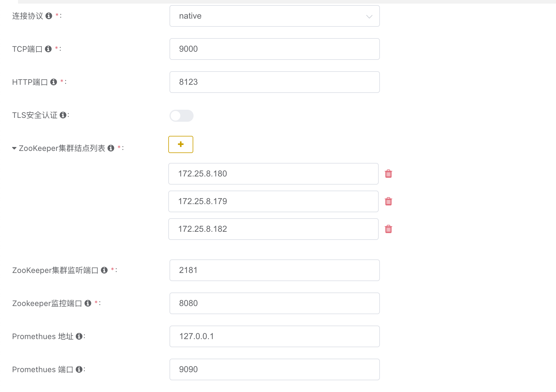
Task: Enable the TLS安全认证 switch
Action: [181, 116]
